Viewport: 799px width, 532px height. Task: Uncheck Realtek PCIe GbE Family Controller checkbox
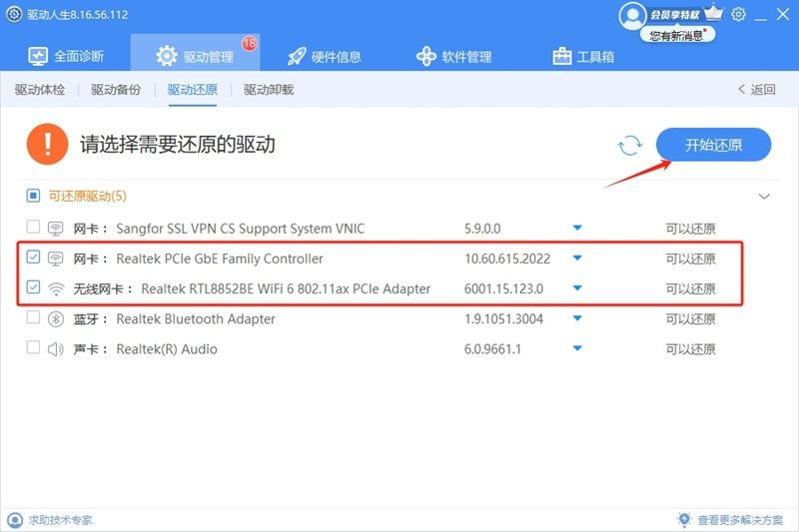33,257
